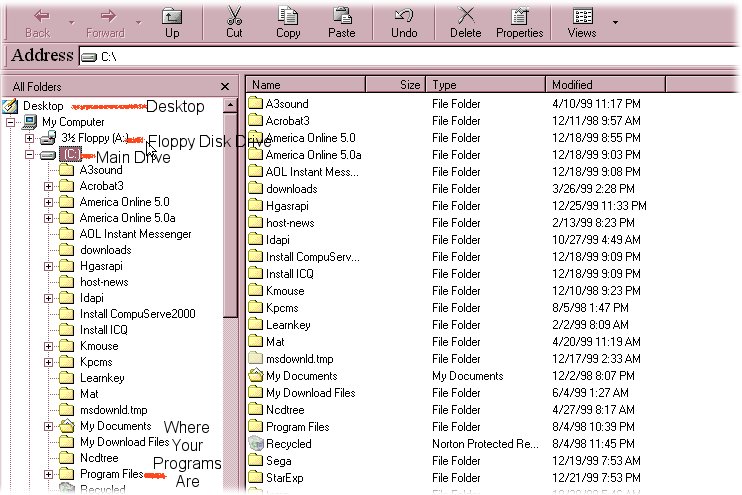The image size is (742, 495).
Task: Click the Delete toolbar icon
Action: tap(466, 16)
